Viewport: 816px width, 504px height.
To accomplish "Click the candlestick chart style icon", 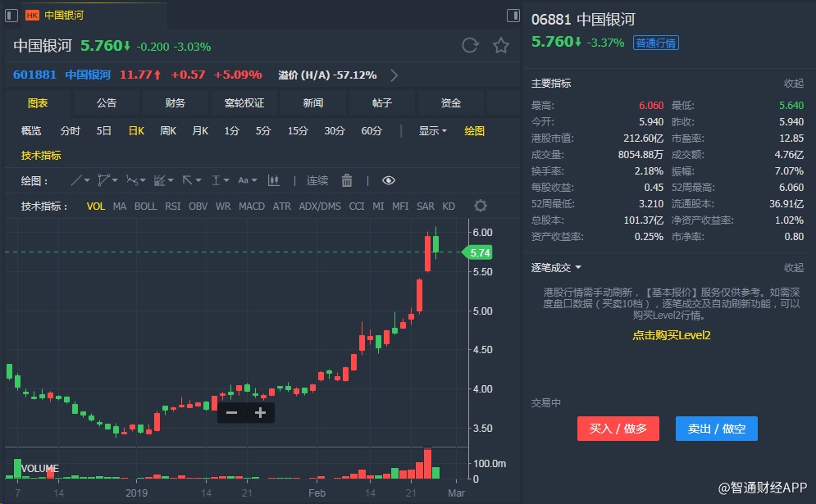I will click(x=273, y=180).
